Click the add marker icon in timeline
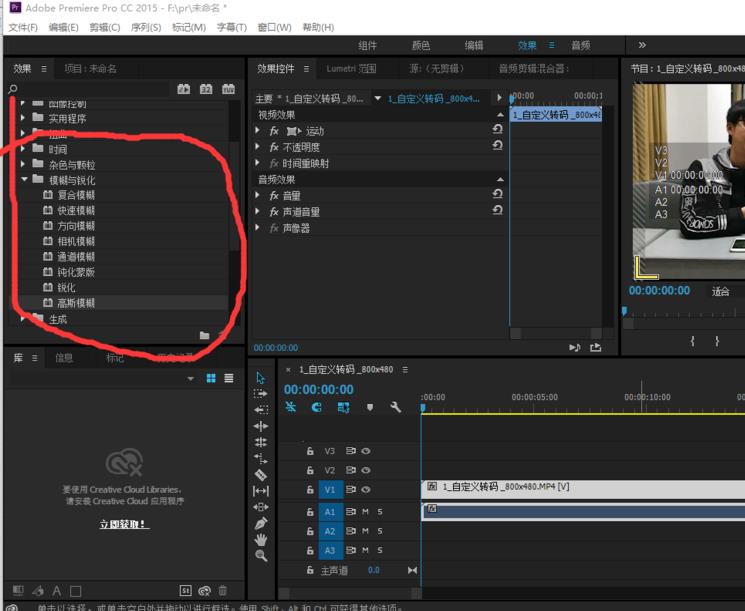Image resolution: width=745 pixels, height=611 pixels. coord(370,407)
